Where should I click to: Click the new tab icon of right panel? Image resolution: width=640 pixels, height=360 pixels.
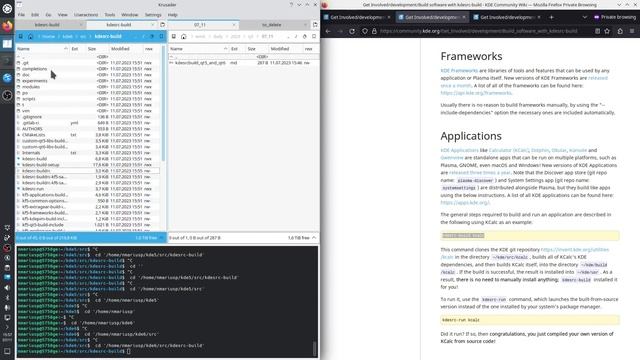315,25
